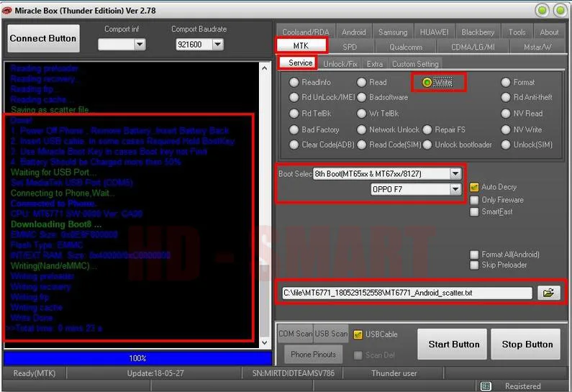Select Read Code(SIM) radio option
Screen dimensions: 572x392
(361, 145)
